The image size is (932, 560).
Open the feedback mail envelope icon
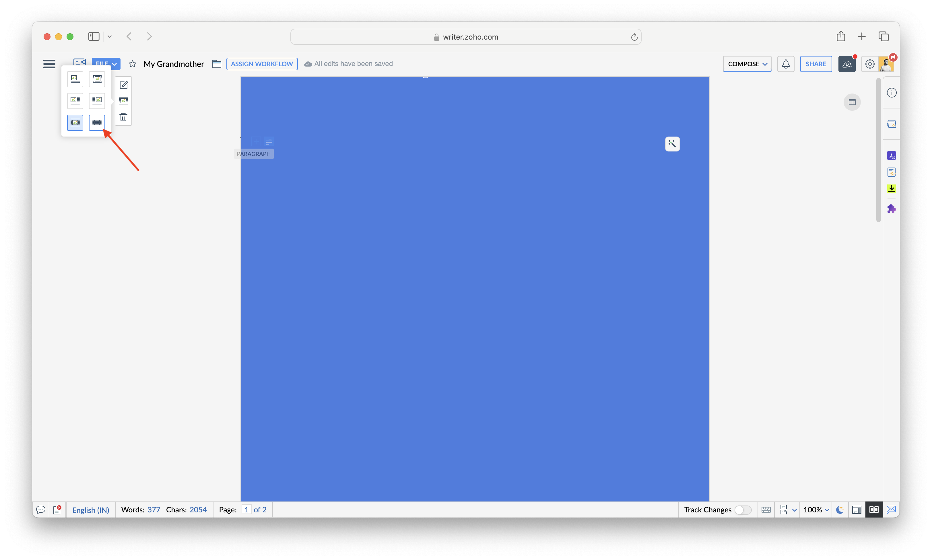point(891,510)
